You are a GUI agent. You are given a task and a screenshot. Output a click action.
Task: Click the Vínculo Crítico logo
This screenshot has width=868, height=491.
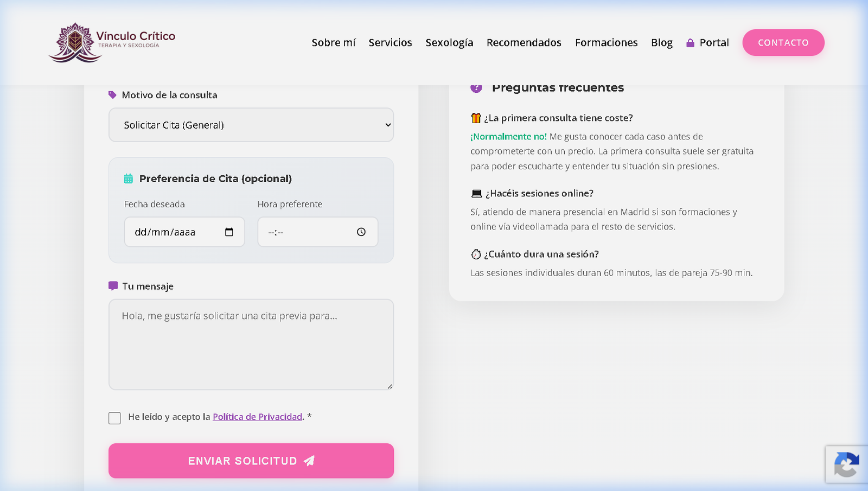coord(112,42)
